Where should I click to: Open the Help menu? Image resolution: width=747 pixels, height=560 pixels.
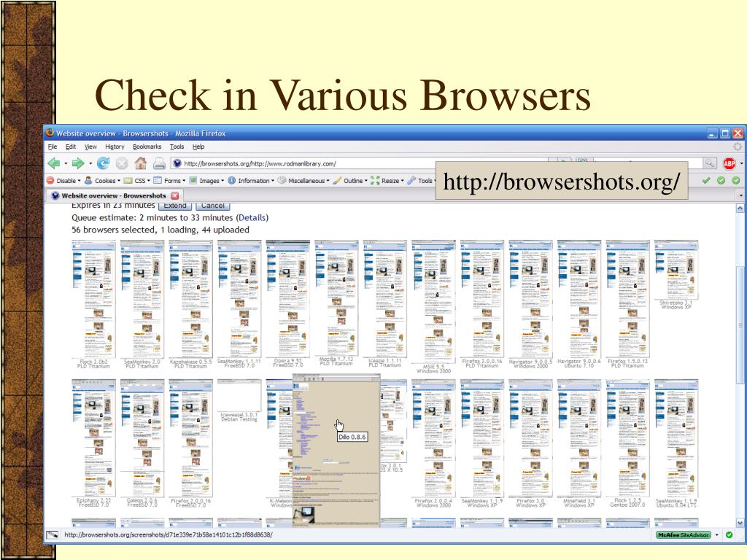(198, 147)
